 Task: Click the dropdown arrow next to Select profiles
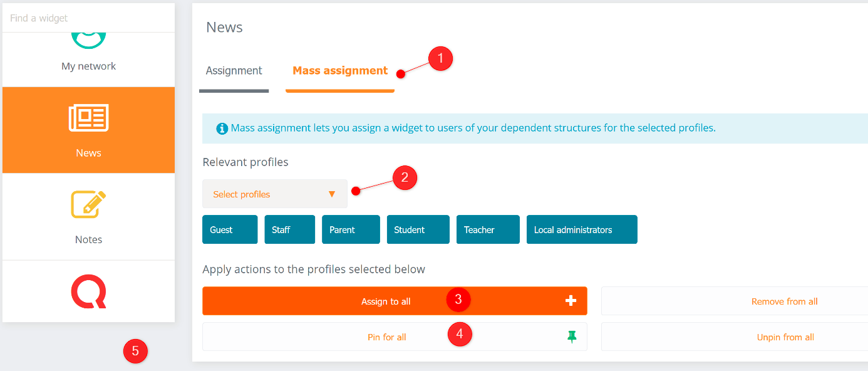[332, 194]
